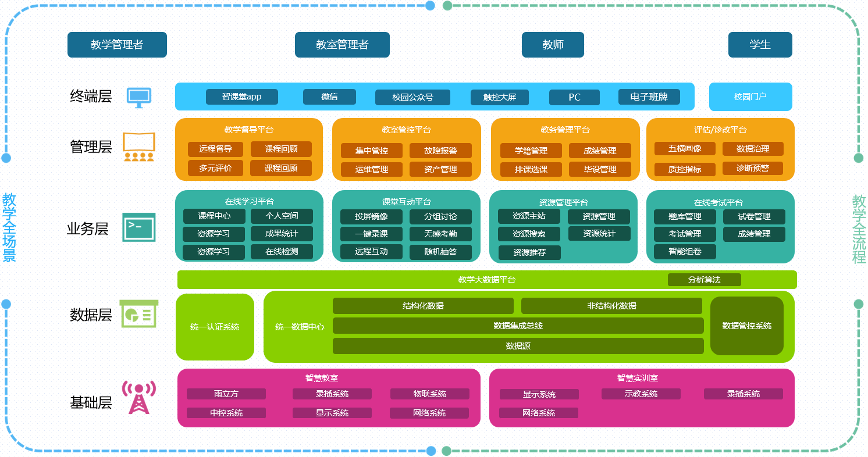The width and height of the screenshot is (868, 457).
Task: Click the 统一认证系统 block
Action: click(215, 327)
